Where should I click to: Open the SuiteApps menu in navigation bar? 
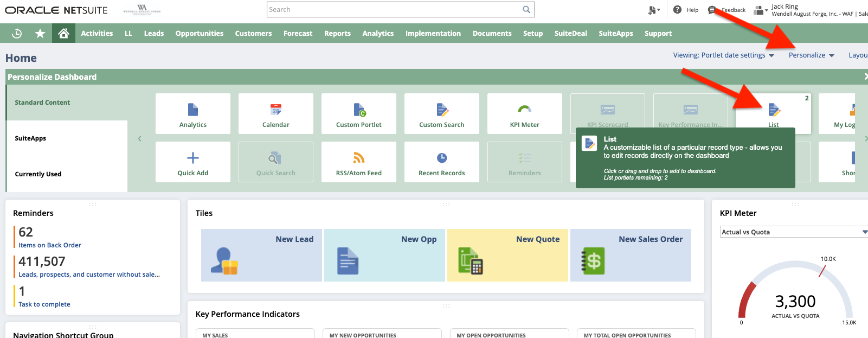pyautogui.click(x=616, y=33)
